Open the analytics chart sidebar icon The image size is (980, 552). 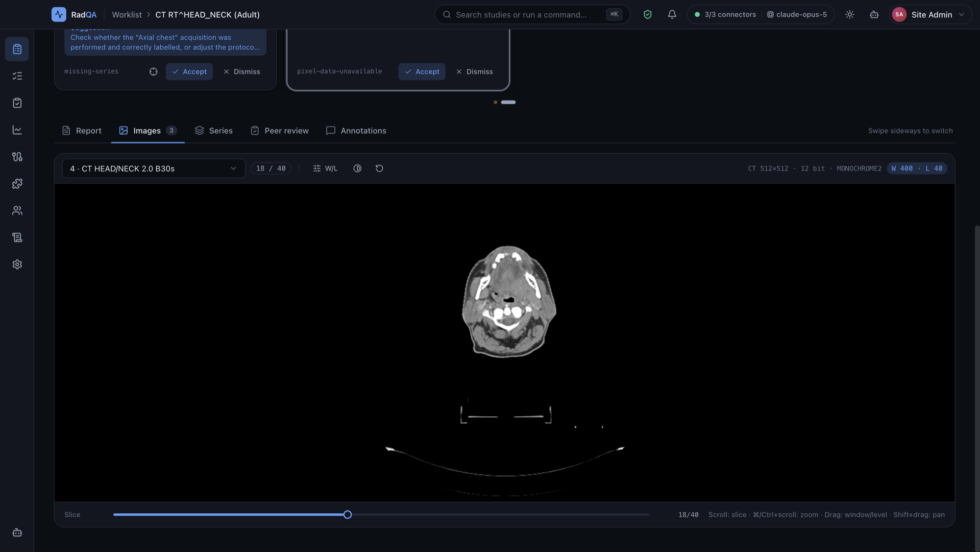(17, 130)
